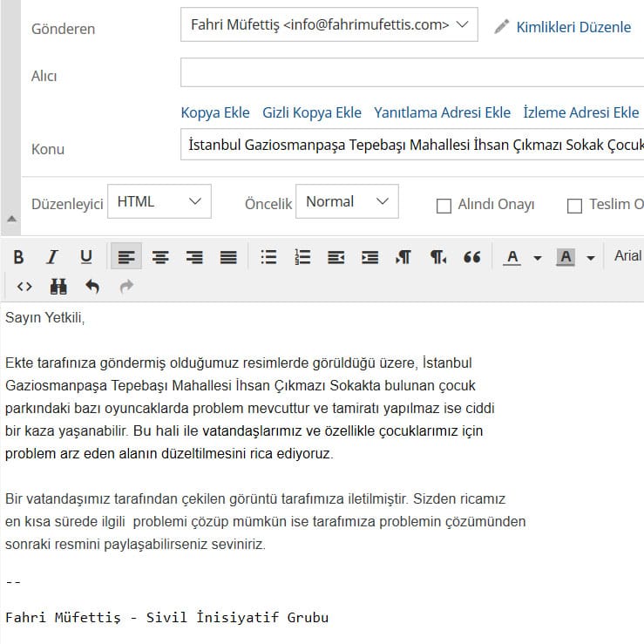Viewport: 644px width, 644px height.
Task: Open source code view
Action: click(x=24, y=286)
